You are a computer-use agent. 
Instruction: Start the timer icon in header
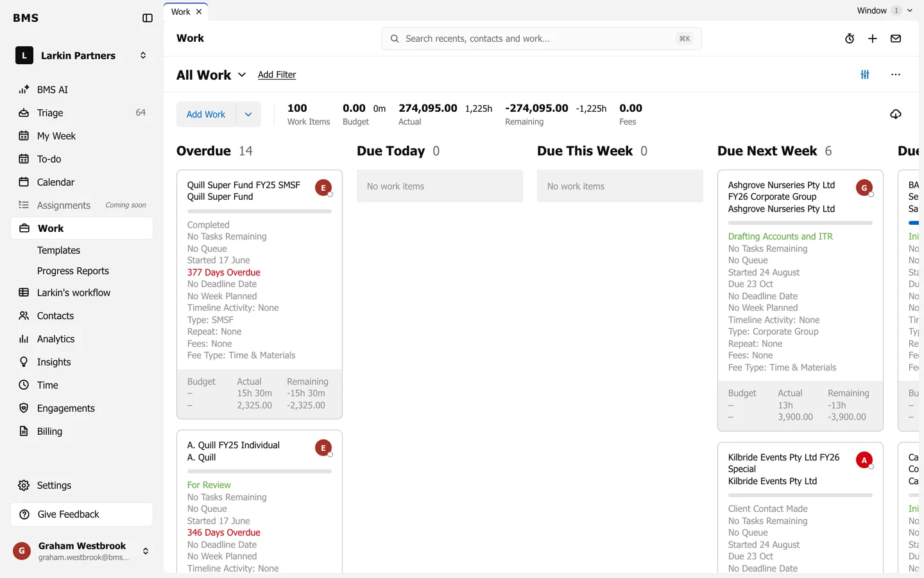pyautogui.click(x=850, y=39)
